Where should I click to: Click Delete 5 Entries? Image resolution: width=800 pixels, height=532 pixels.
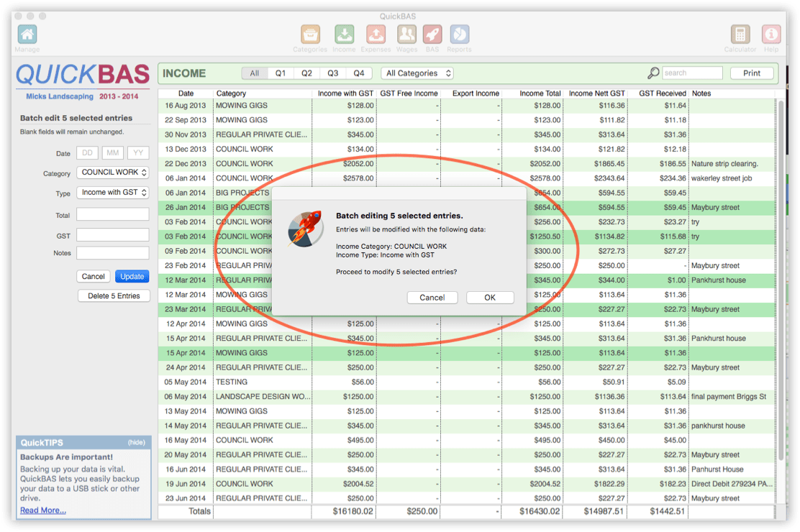(x=114, y=295)
